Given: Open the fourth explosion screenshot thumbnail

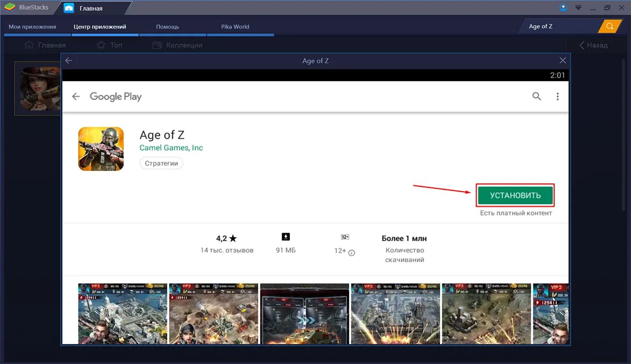Looking at the screenshot, I should point(396,313).
